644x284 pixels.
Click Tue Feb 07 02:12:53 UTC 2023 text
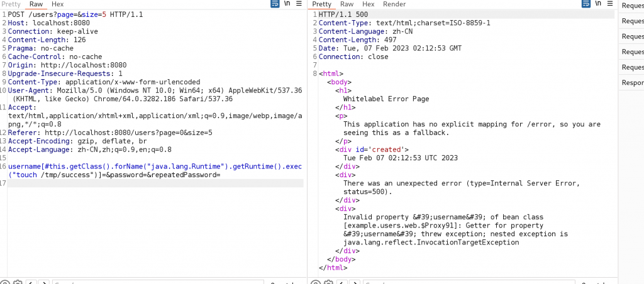point(401,158)
